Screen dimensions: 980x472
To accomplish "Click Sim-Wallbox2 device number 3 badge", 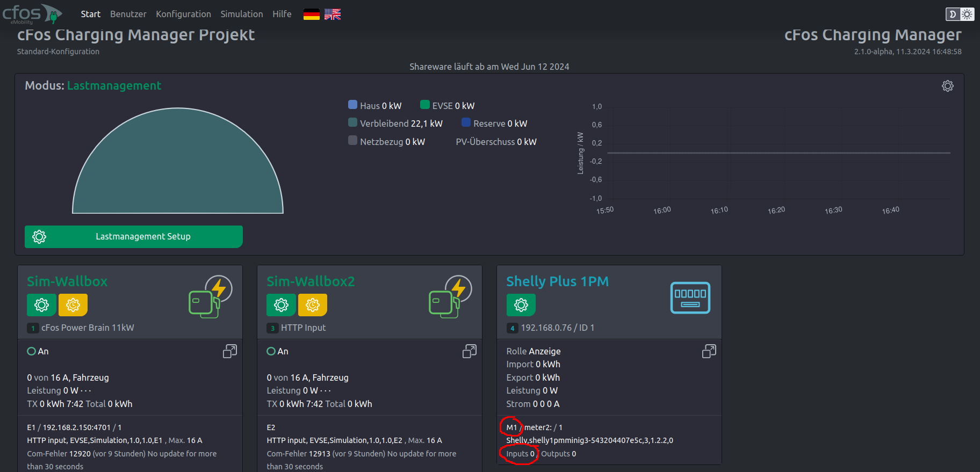I will 272,328.
